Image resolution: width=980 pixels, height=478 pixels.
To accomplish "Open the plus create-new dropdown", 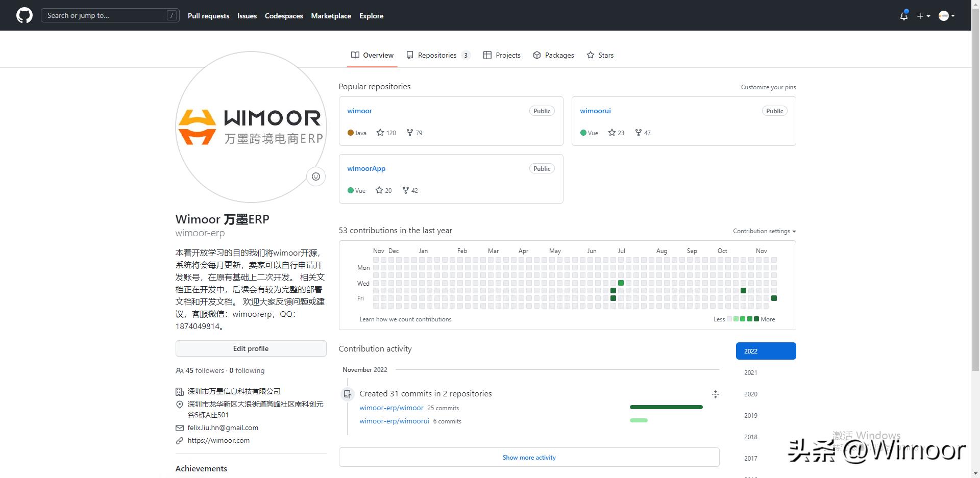I will (x=923, y=16).
